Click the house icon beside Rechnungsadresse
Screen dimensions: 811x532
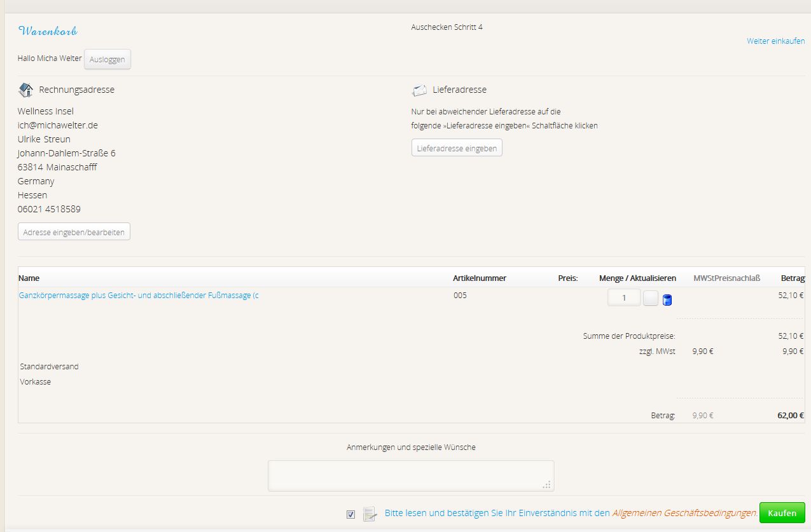[26, 90]
